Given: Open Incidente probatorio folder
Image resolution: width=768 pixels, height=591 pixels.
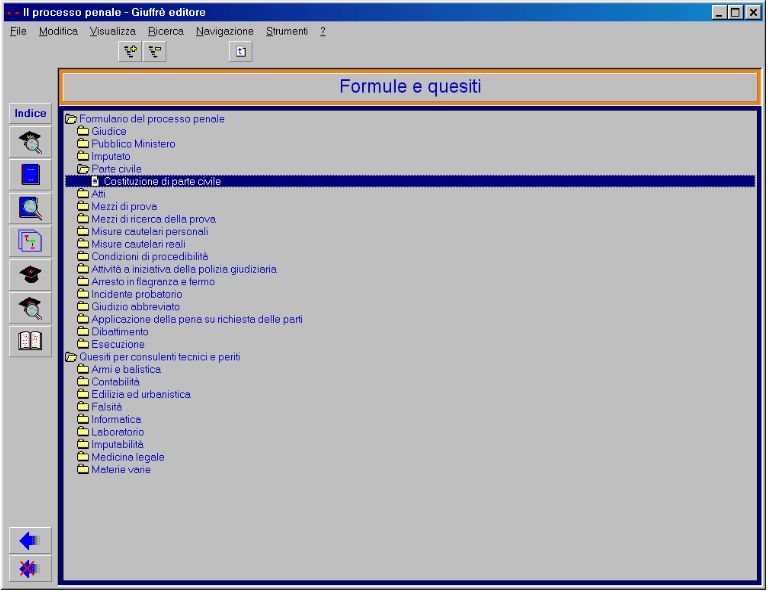Looking at the screenshot, I should [130, 294].
